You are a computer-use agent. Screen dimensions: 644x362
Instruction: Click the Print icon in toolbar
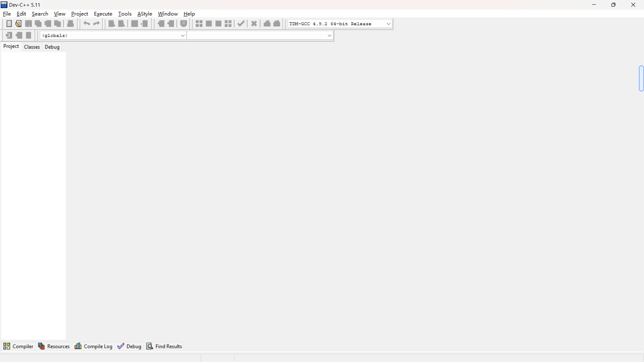tap(71, 24)
